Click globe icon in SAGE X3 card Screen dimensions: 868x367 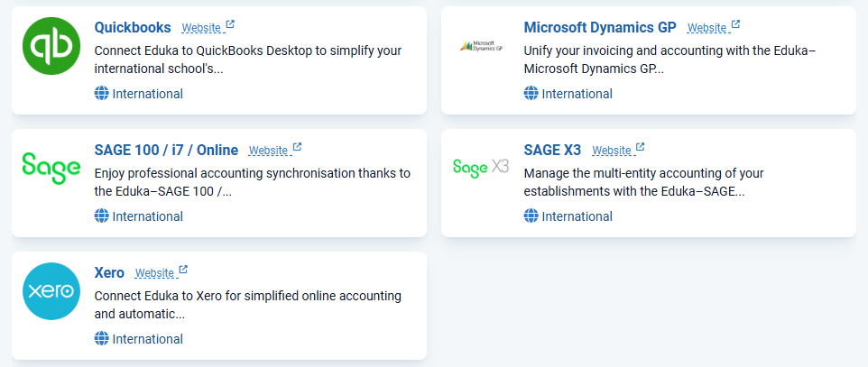531,216
